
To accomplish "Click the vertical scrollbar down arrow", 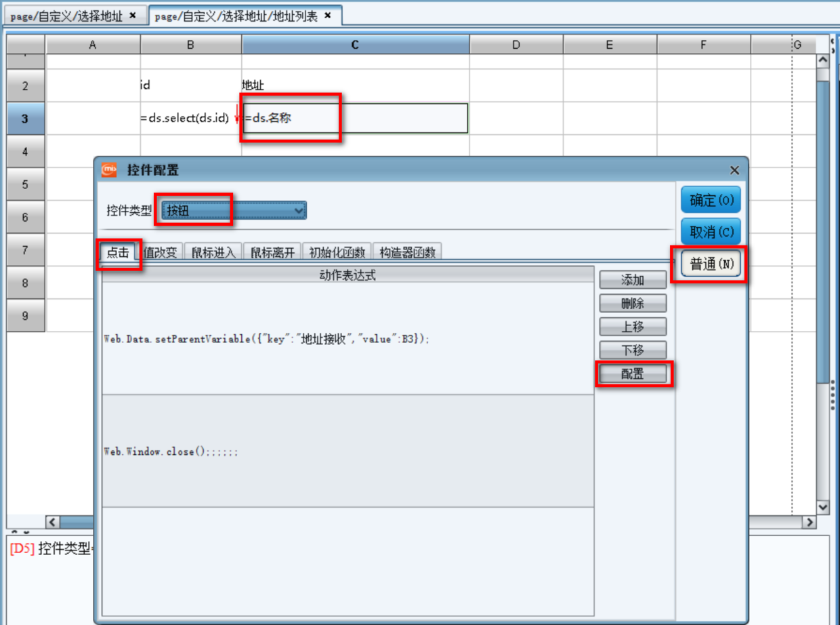I will pyautogui.click(x=823, y=507).
